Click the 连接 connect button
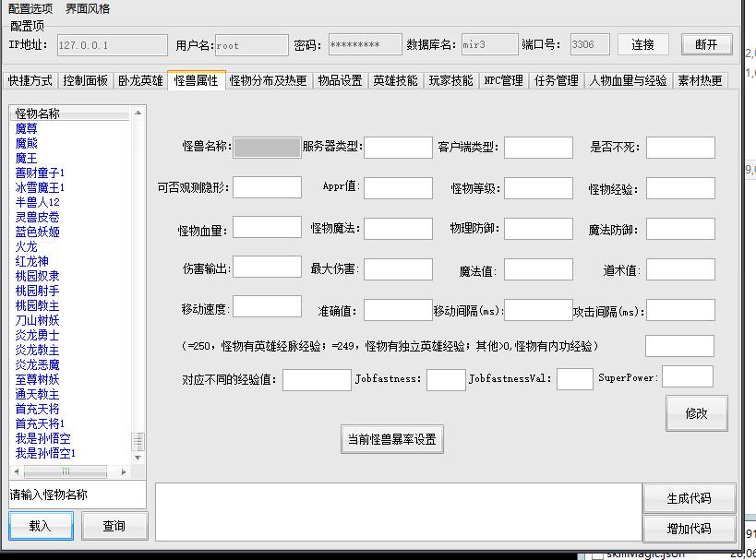 643,44
